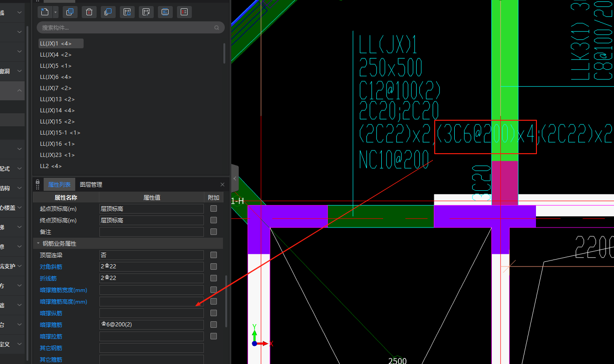
Task: Close the property panel with X
Action: pos(222,185)
